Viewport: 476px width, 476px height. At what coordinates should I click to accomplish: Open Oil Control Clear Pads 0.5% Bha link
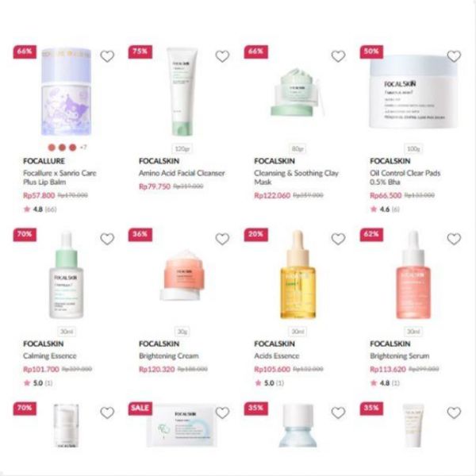405,177
